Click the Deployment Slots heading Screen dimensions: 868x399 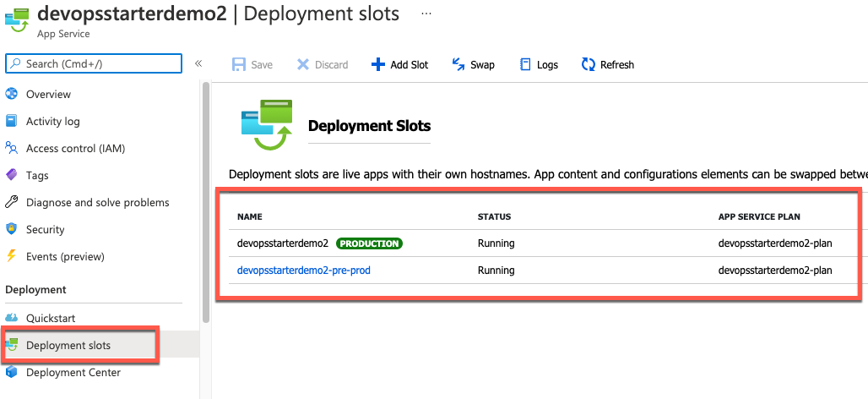pos(369,126)
